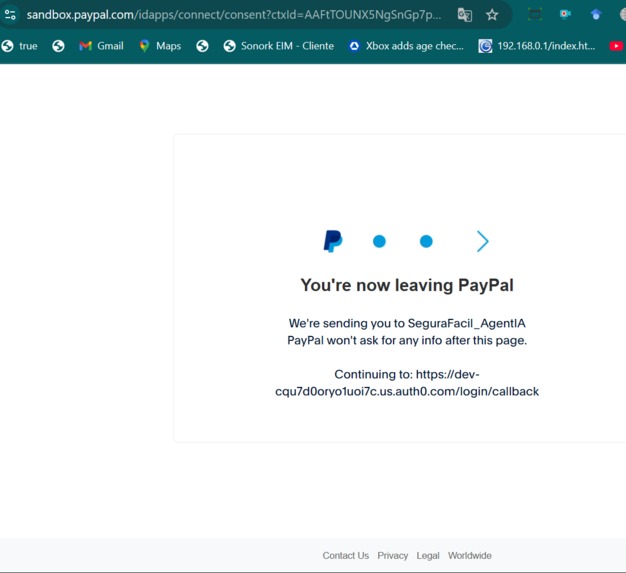
Task: Open the Contact Us footer link
Action: point(346,555)
